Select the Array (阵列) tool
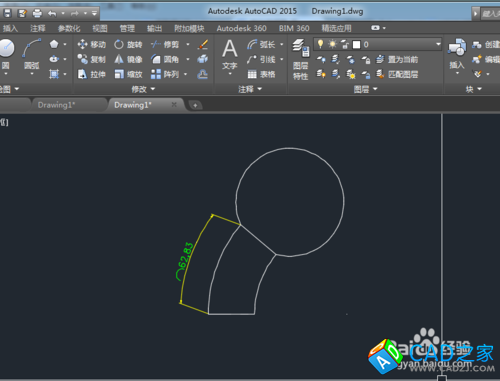Screen dimensions: 500x381 point(165,74)
